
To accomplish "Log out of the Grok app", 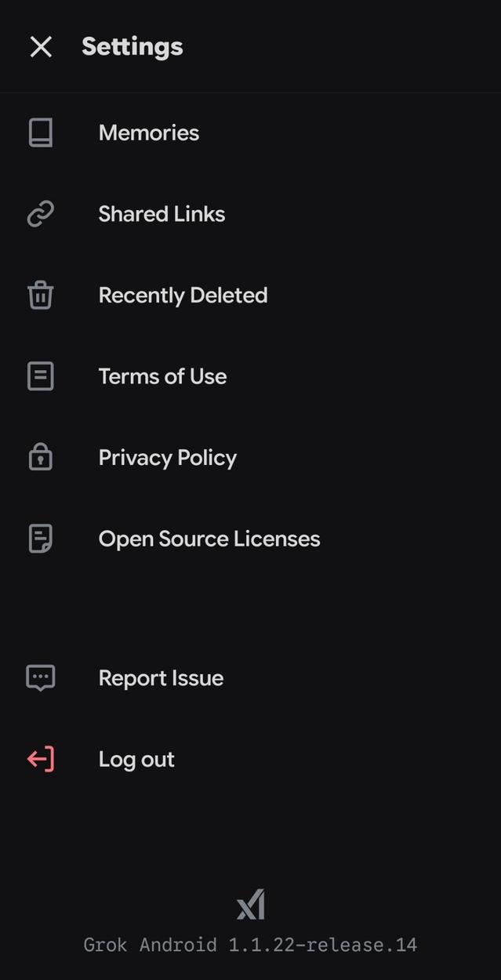I will click(136, 759).
